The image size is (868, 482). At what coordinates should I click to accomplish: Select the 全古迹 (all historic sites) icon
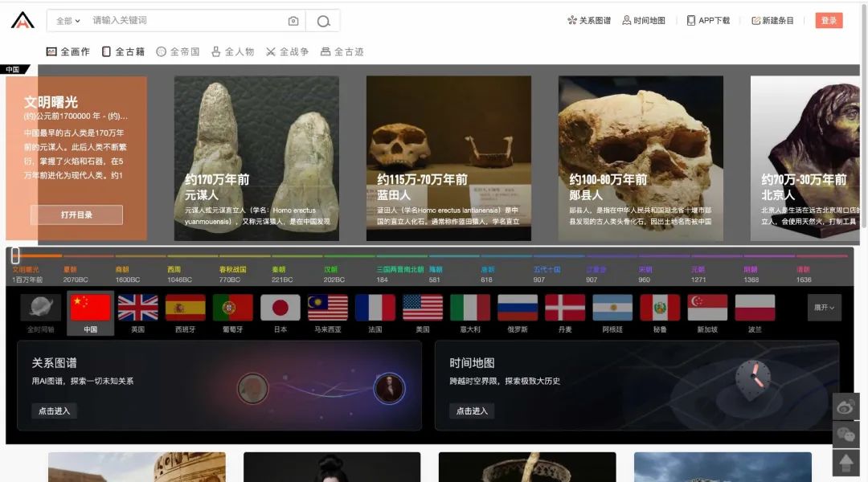click(x=325, y=51)
